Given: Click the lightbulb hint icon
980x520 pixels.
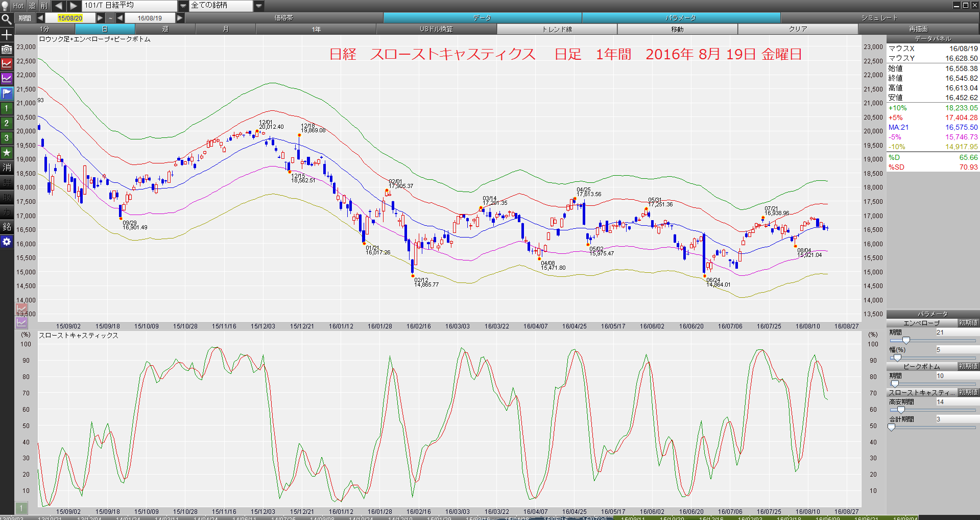Looking at the screenshot, I should 6,6.
